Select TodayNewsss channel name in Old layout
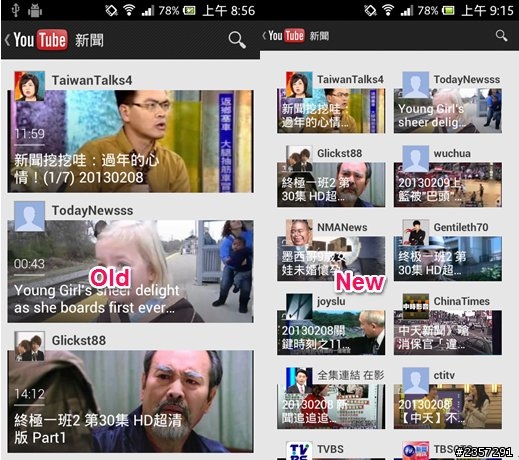This screenshot has height=460, width=519. pos(92,210)
